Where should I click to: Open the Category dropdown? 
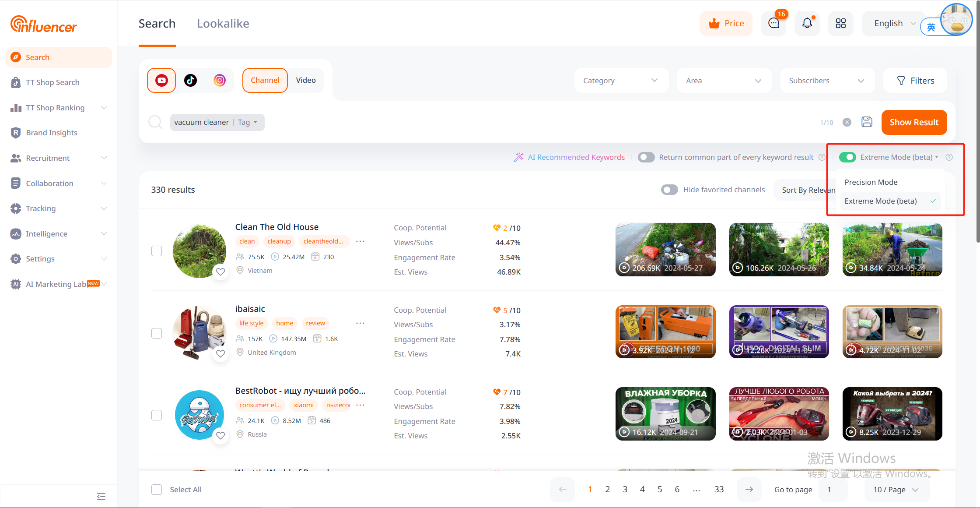click(621, 81)
